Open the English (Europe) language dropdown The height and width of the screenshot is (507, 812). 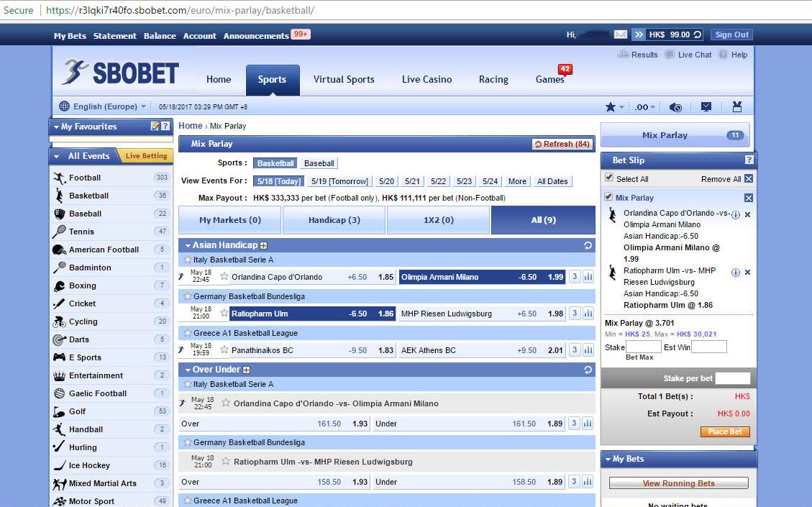[103, 106]
